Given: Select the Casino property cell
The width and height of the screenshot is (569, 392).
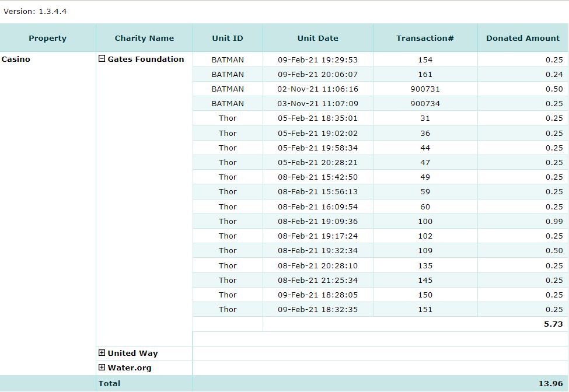Looking at the screenshot, I should (x=16, y=60).
